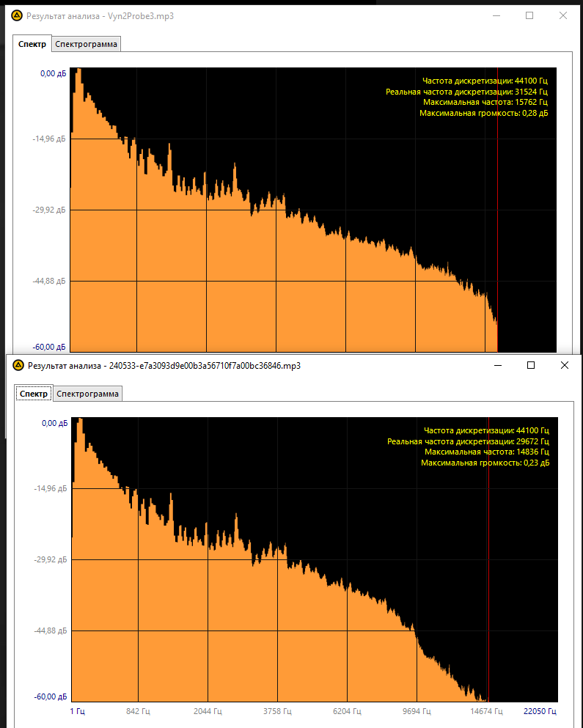Open the Спектрограмма tab in the 240533 mp3 window

point(87,394)
